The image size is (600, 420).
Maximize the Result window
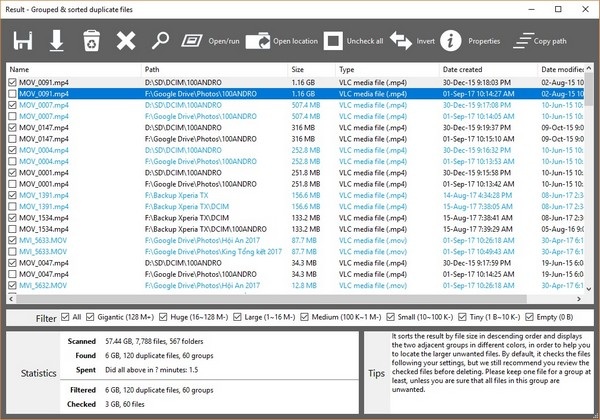click(x=558, y=9)
